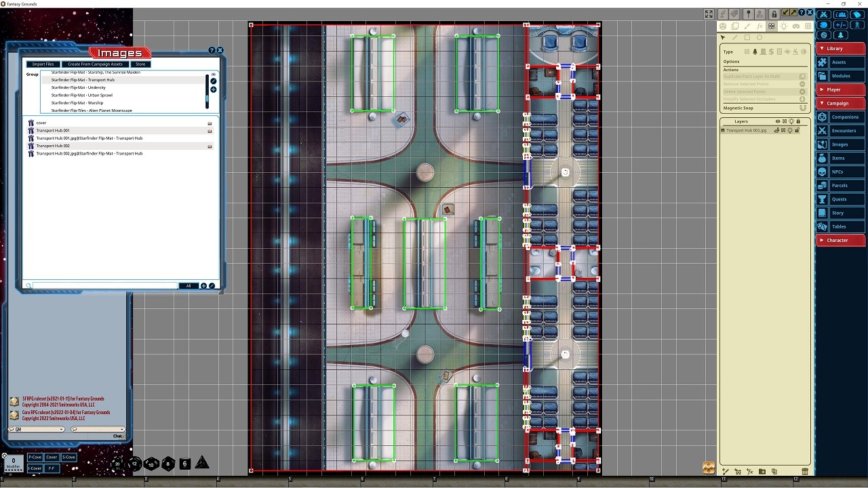This screenshot has height=488, width=868.
Task: Open the Lighting panel with the sun icon
Action: click(784, 26)
